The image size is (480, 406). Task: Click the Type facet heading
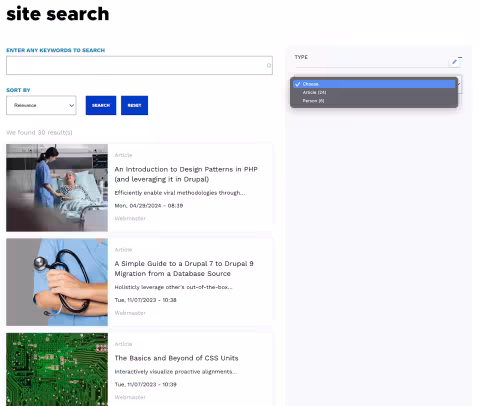click(301, 57)
